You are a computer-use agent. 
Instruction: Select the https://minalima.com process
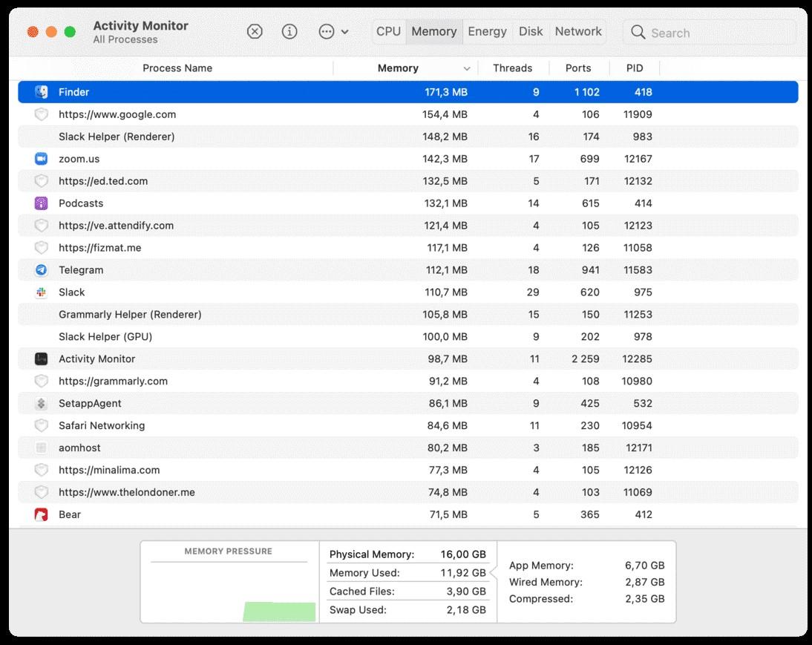(x=408, y=470)
